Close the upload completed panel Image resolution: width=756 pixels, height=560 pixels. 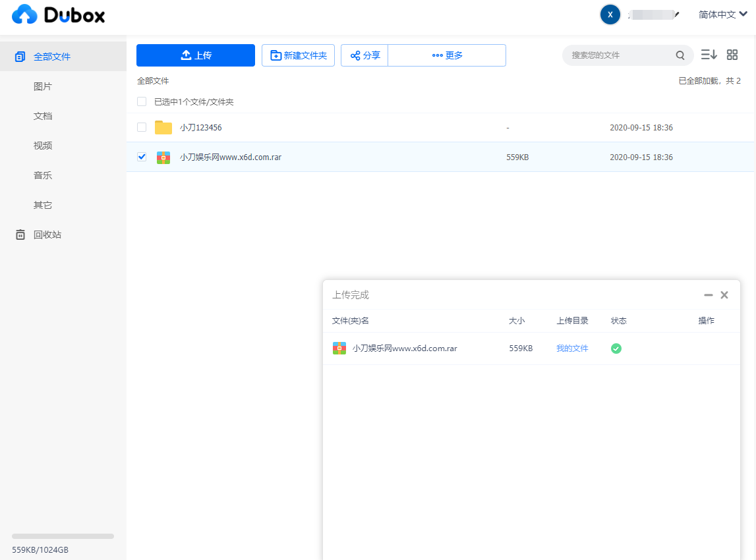point(724,295)
